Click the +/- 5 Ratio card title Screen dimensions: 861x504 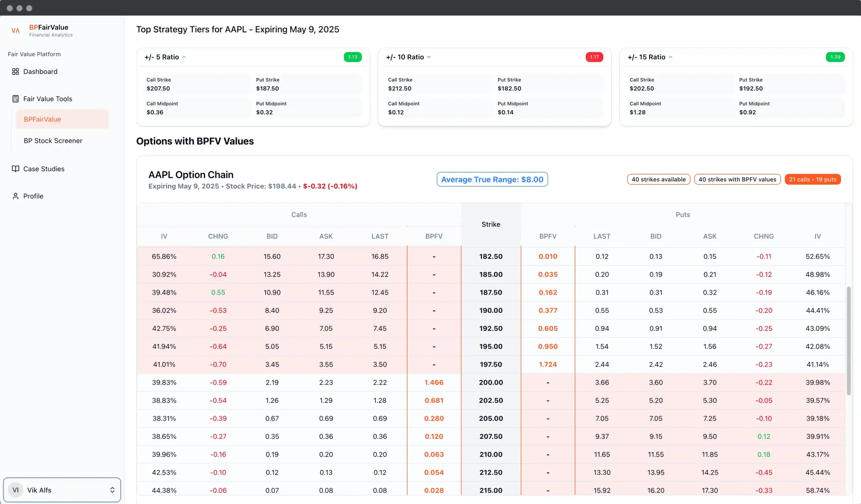(x=162, y=57)
